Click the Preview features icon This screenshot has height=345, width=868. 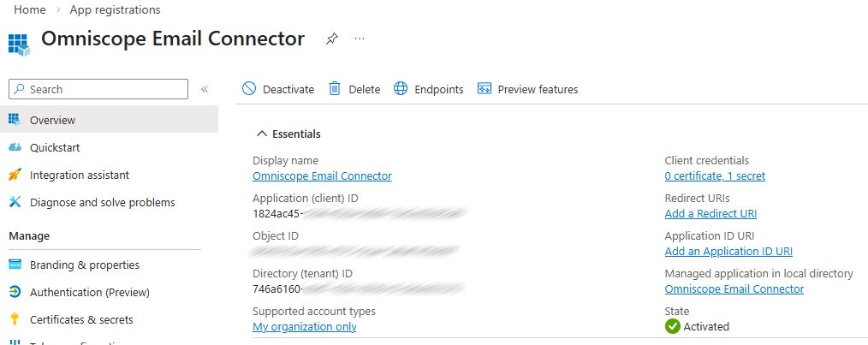(485, 88)
